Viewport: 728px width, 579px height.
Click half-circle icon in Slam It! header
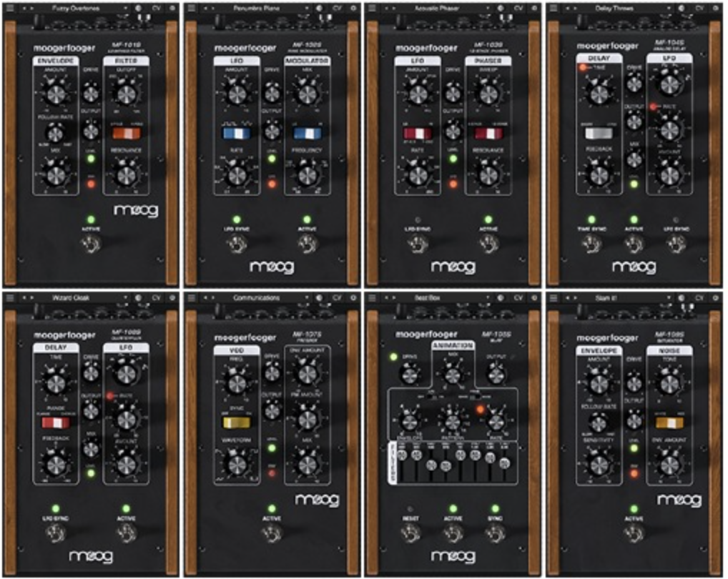pyautogui.click(x=682, y=297)
